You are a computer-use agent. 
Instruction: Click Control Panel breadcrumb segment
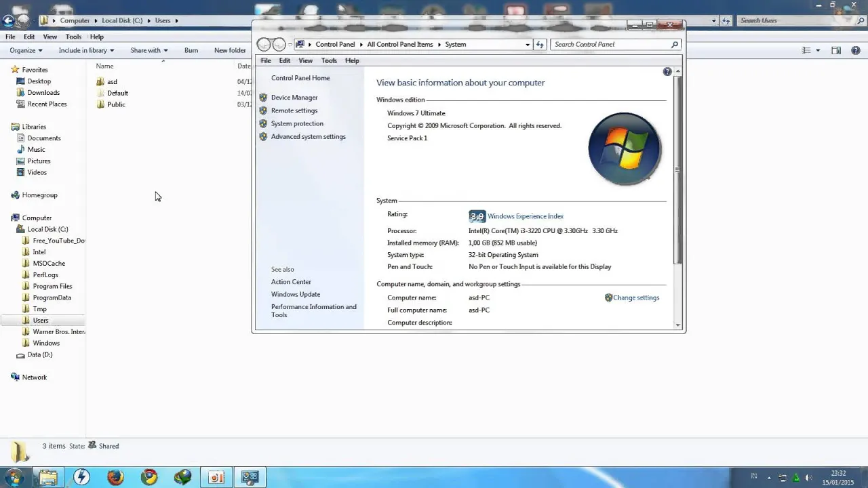click(x=335, y=44)
